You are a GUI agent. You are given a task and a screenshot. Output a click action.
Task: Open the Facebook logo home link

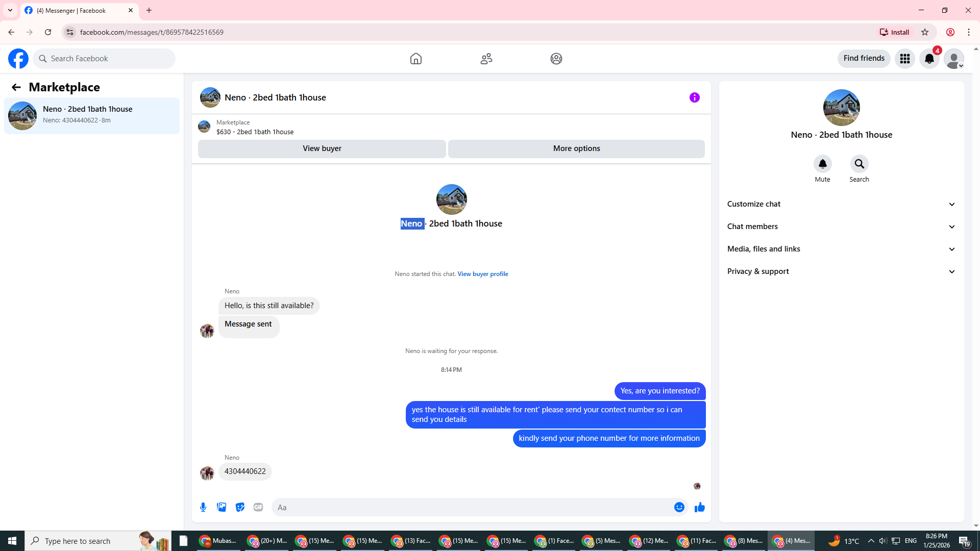pyautogui.click(x=18, y=59)
